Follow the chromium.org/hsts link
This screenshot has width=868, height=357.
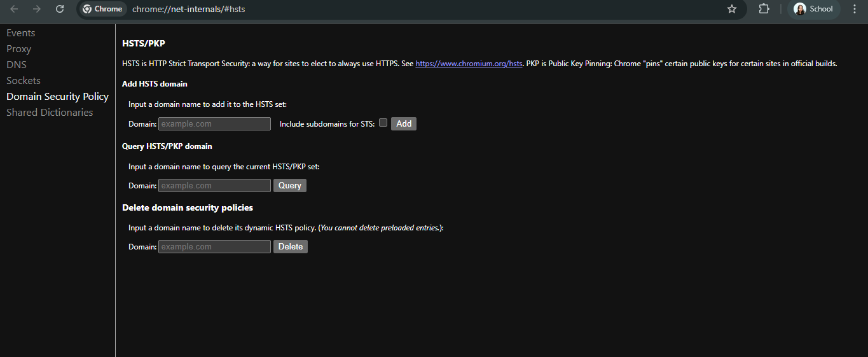[469, 64]
